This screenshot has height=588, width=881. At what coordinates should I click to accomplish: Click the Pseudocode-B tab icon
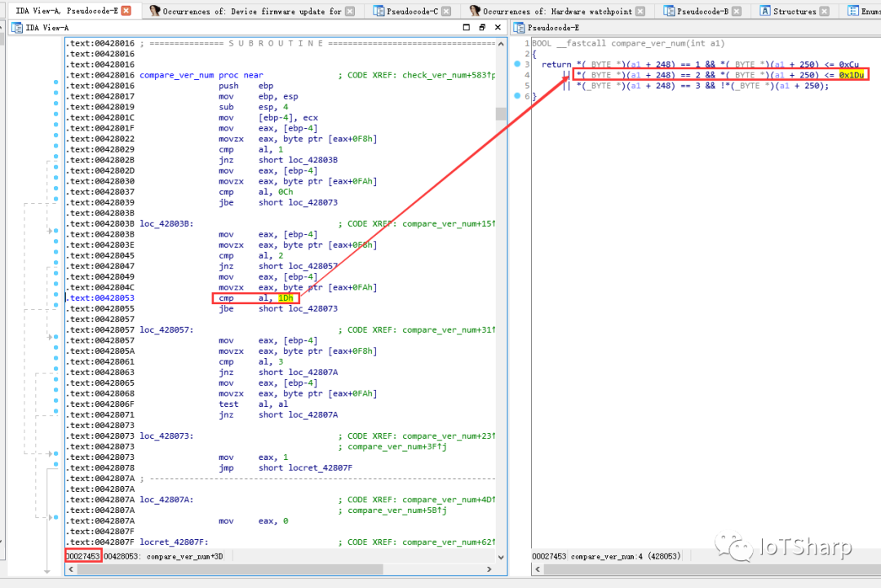coord(669,11)
